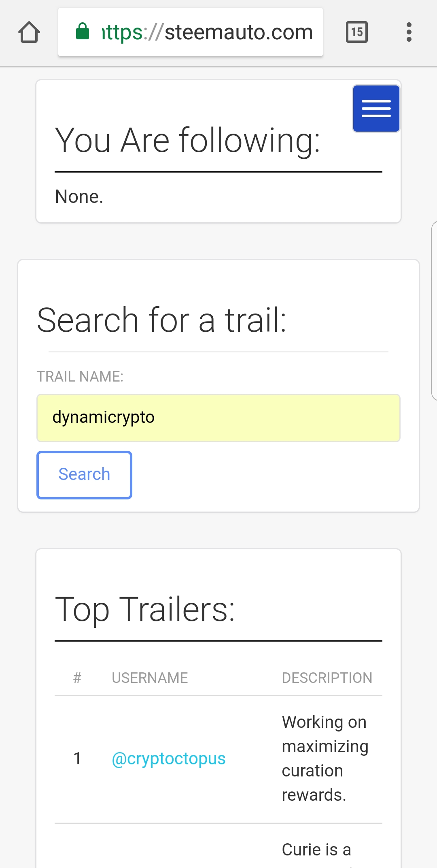
Task: Click the "Search for a trail:" heading
Action: (x=162, y=320)
